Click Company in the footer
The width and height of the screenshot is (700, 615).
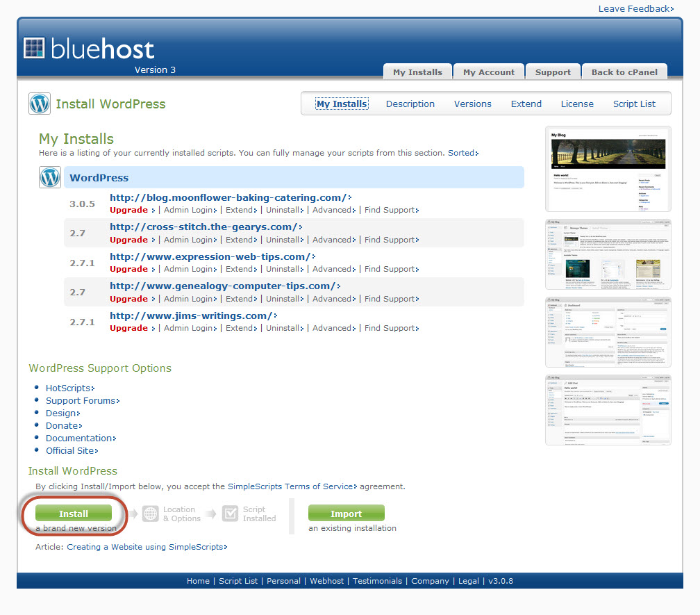(430, 581)
